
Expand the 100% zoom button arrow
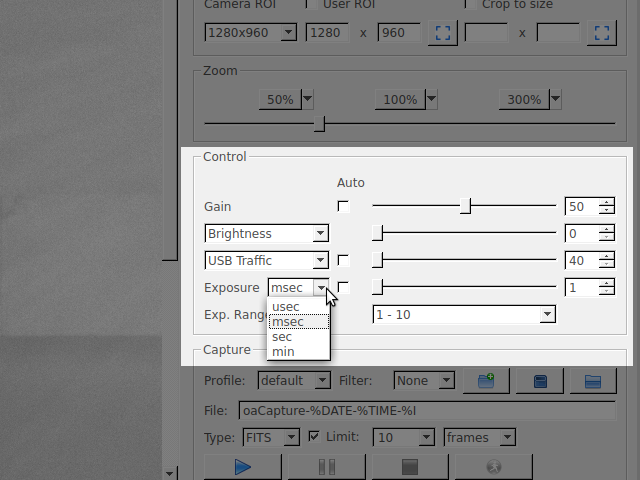point(432,99)
